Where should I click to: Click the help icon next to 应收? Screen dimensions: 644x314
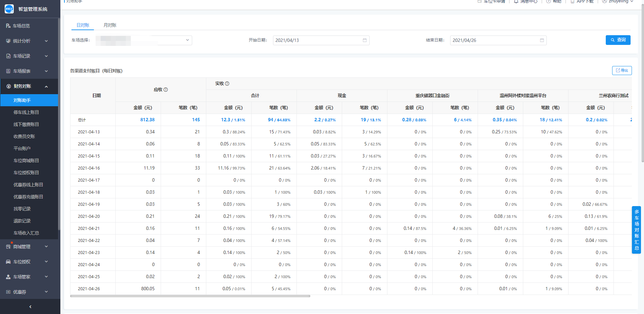166,90
